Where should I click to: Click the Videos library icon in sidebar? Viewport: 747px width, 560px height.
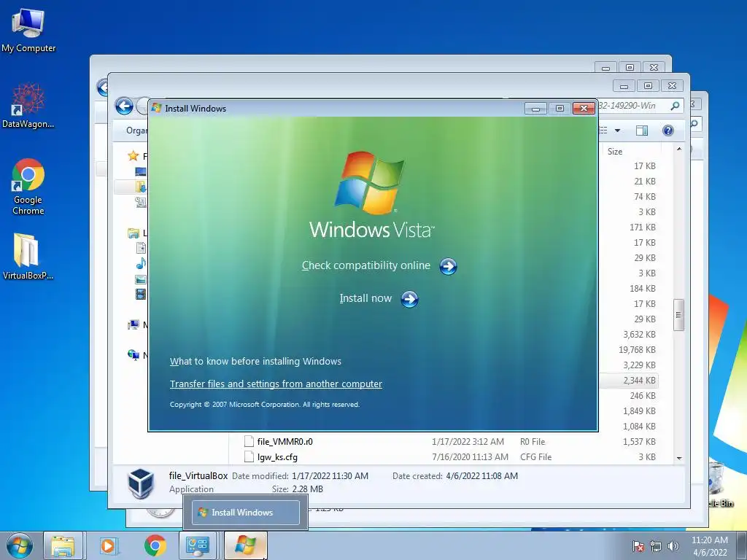coord(141,295)
